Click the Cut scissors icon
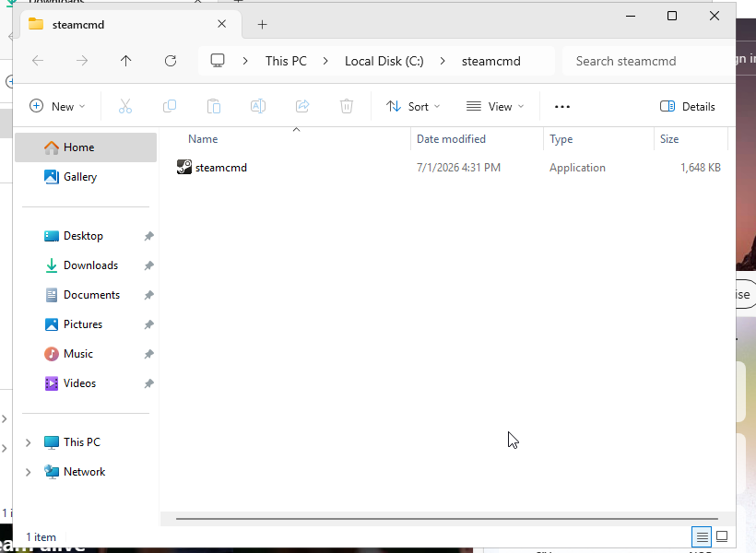 pos(124,106)
